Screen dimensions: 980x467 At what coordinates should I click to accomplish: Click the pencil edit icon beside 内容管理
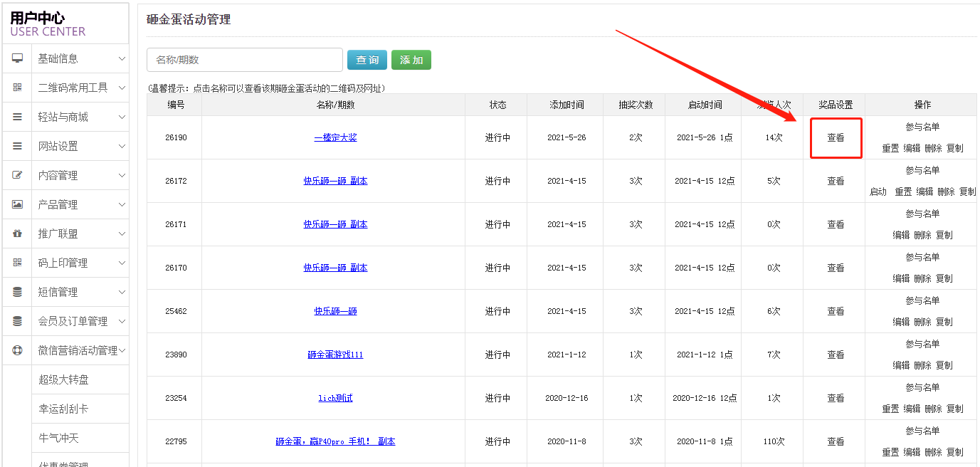[18, 175]
